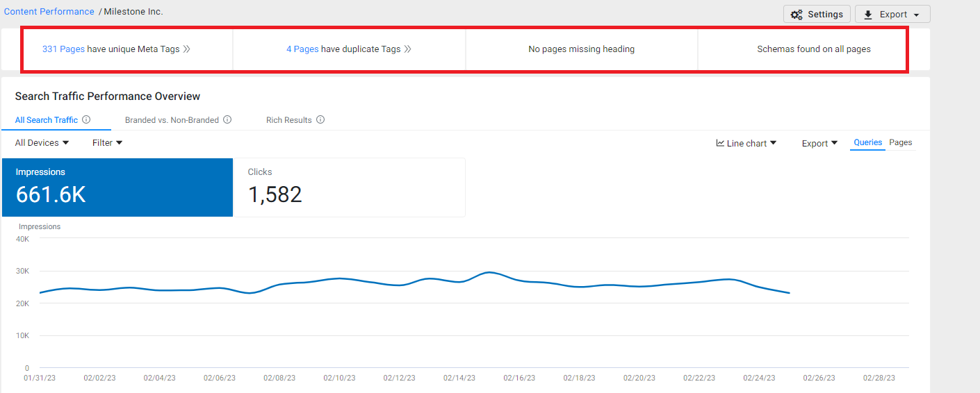Select the Pages view toggle

pyautogui.click(x=901, y=142)
